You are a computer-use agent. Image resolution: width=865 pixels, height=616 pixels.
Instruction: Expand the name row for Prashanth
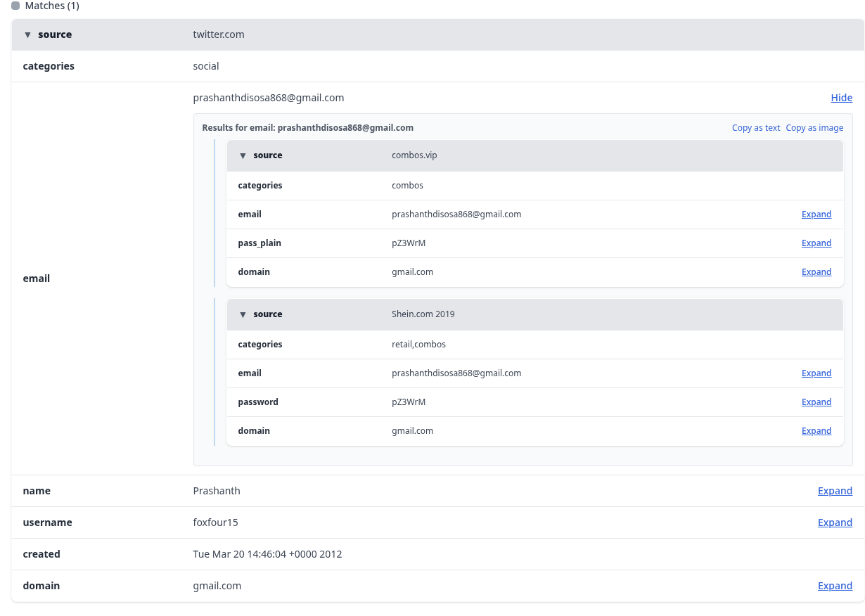tap(835, 491)
